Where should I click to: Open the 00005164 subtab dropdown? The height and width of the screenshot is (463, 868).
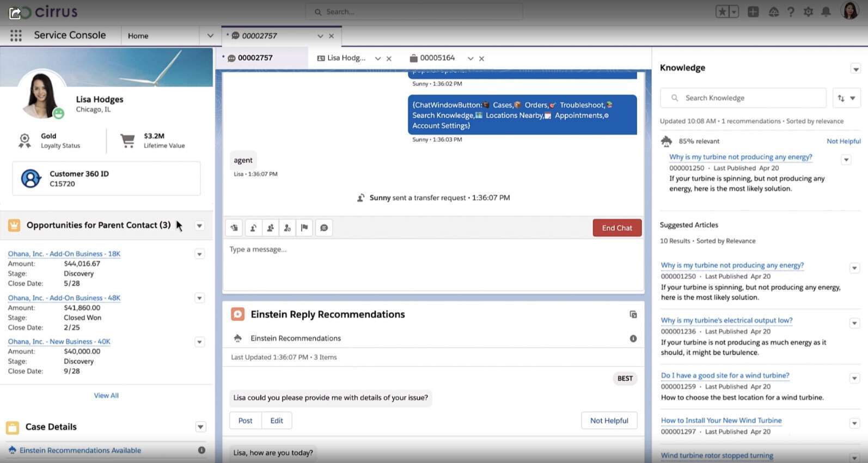470,58
